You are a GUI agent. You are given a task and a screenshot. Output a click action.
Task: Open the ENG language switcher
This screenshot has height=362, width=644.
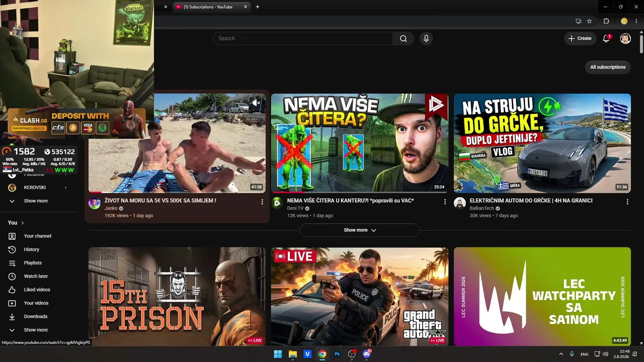pos(585,354)
